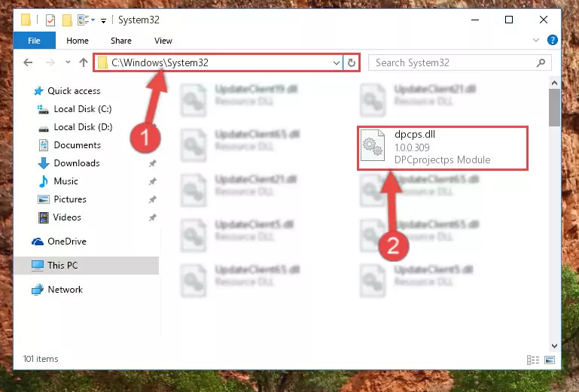Click the Search System32 field
Screen dimensions: 579x392
coord(460,62)
